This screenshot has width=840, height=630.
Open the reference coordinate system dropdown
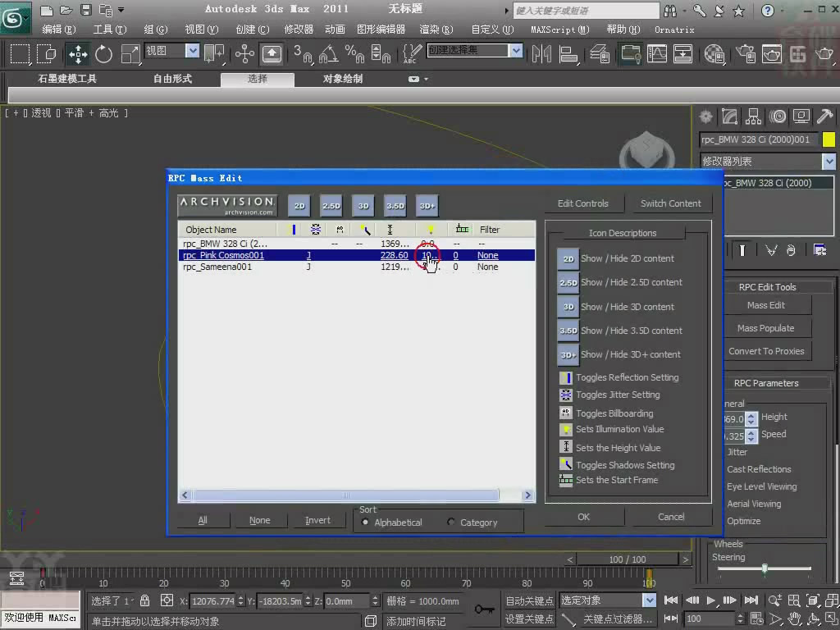(192, 51)
